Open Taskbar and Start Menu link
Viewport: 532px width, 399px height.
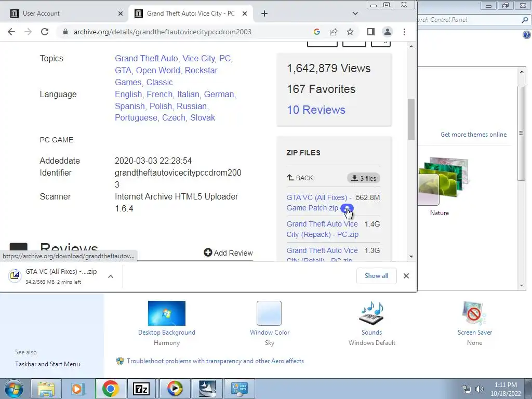point(47,364)
